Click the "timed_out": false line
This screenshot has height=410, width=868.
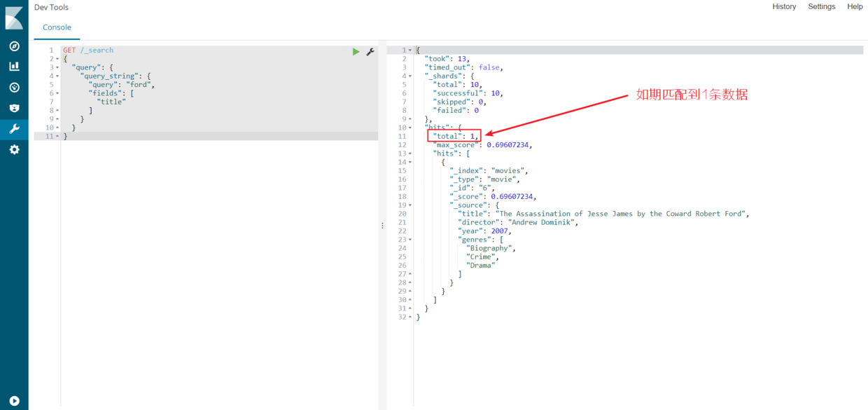point(464,67)
